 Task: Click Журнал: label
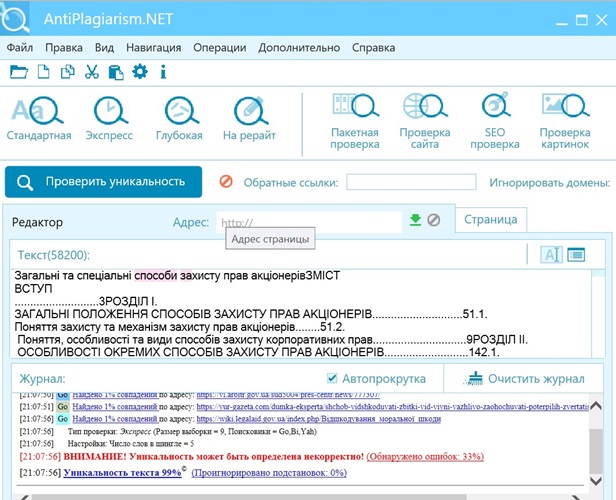click(42, 379)
